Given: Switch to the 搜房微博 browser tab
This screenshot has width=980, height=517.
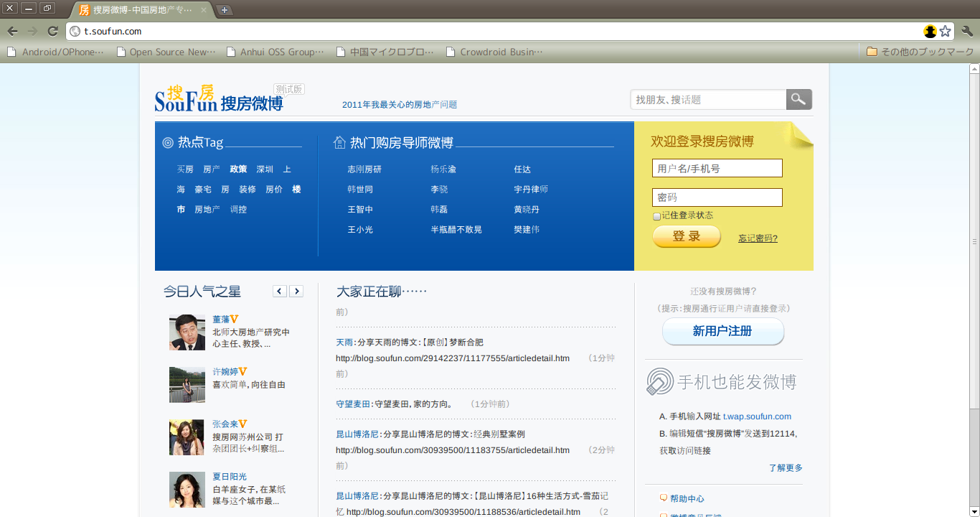Looking at the screenshot, I should (x=143, y=10).
